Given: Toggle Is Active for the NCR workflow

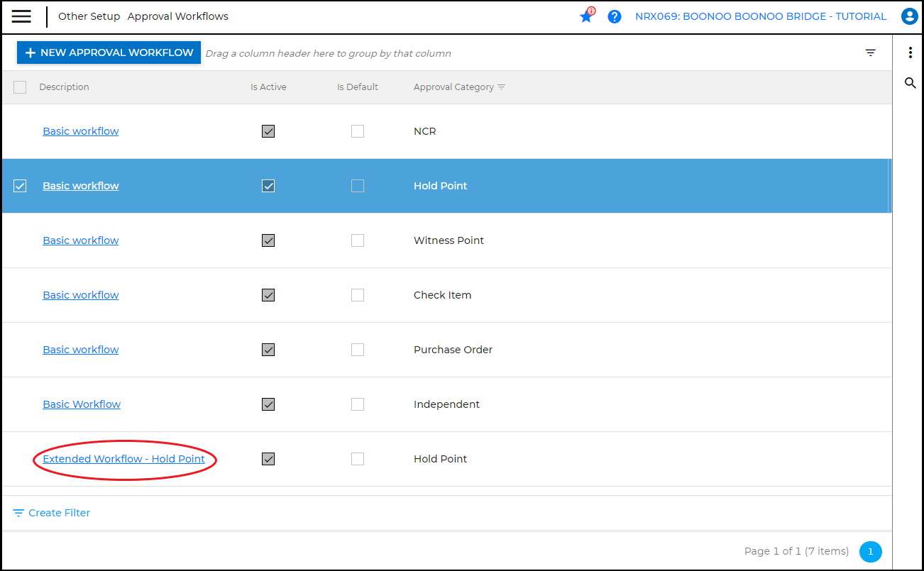Looking at the screenshot, I should point(268,131).
